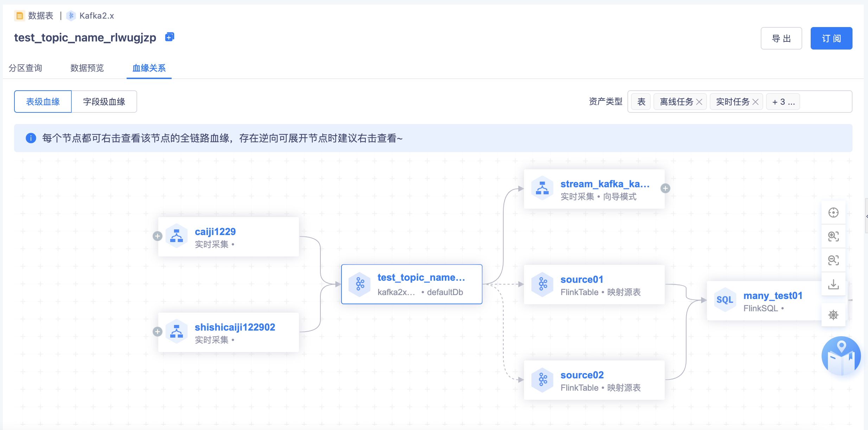
Task: Click 'FlinkSQL' subtitle under many_test01
Action: click(x=761, y=308)
